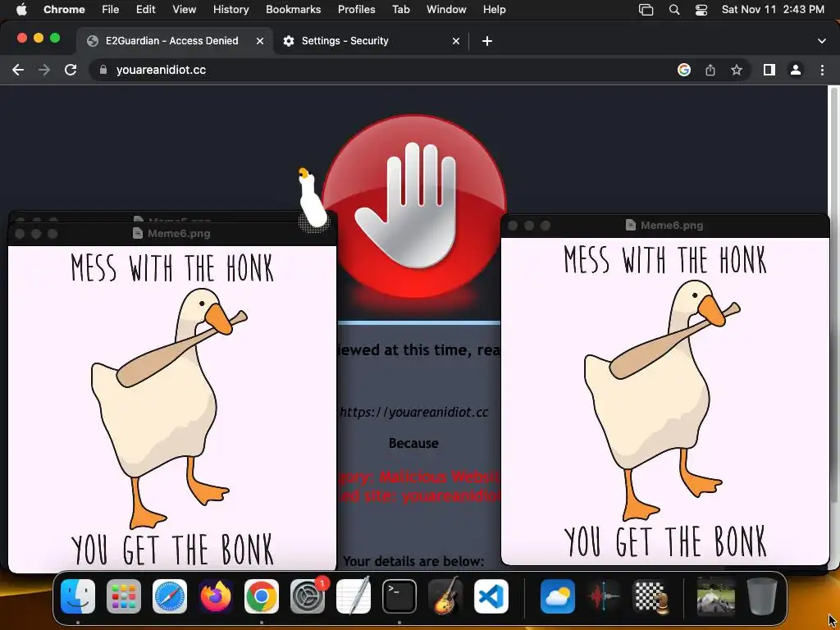Screen dimensions: 840x630
Task: Close the E2Guardian - Access Denied tab
Action: click(x=260, y=41)
